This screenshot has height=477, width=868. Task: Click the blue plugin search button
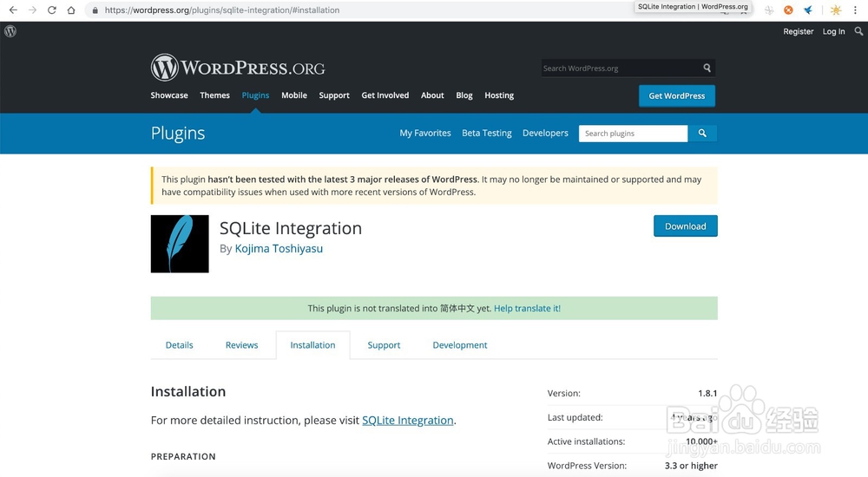point(702,134)
